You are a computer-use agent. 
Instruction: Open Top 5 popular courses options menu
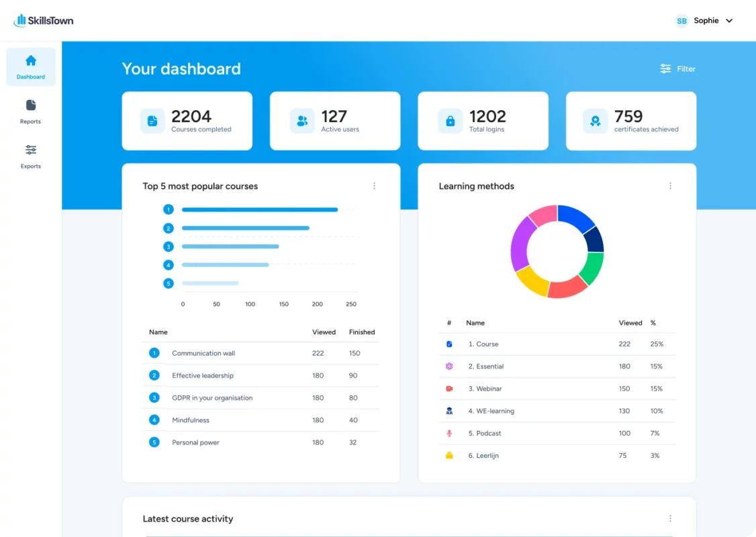coord(375,186)
